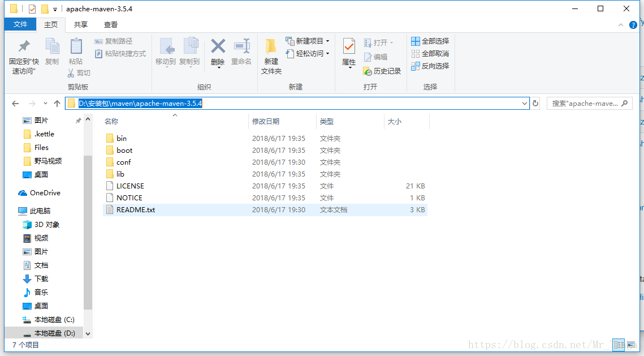Go up one folder level
644x356 pixels.
57,104
